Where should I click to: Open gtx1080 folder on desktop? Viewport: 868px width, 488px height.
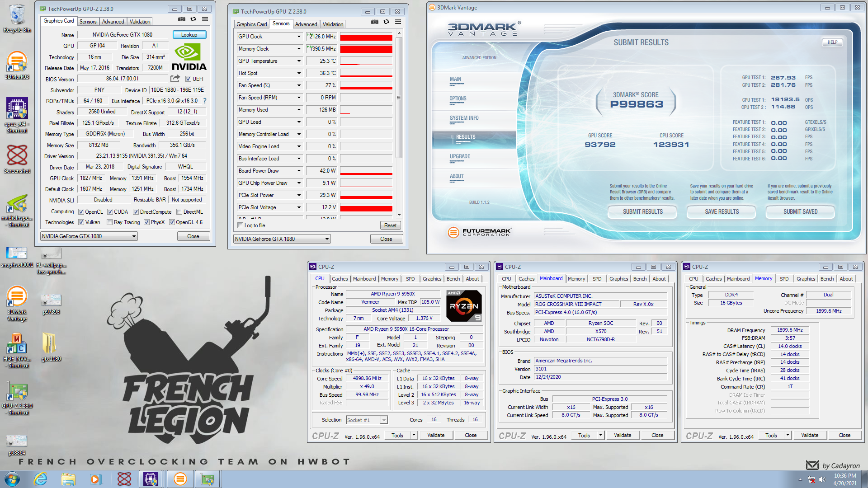coord(51,347)
